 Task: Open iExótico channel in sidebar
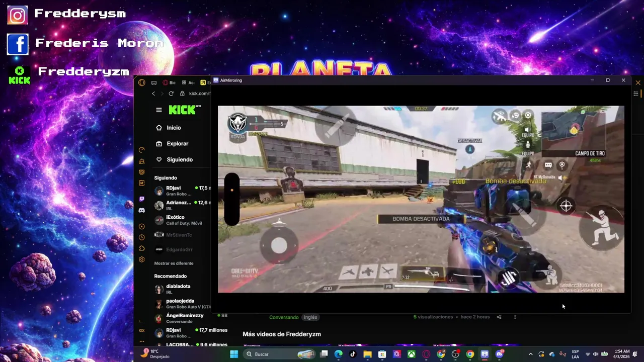click(183, 220)
